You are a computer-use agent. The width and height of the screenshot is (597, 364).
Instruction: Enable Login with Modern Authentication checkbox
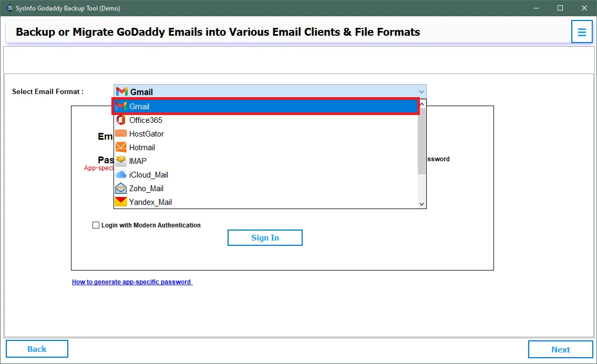pos(96,225)
